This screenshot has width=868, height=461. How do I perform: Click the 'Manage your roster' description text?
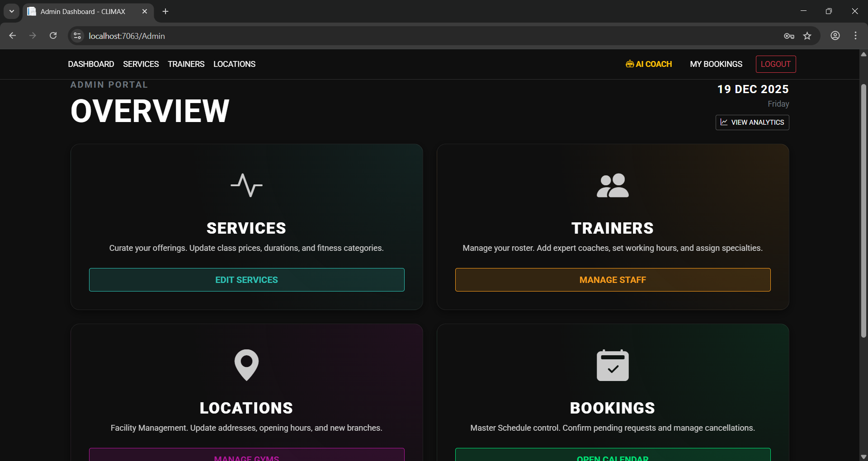point(613,248)
